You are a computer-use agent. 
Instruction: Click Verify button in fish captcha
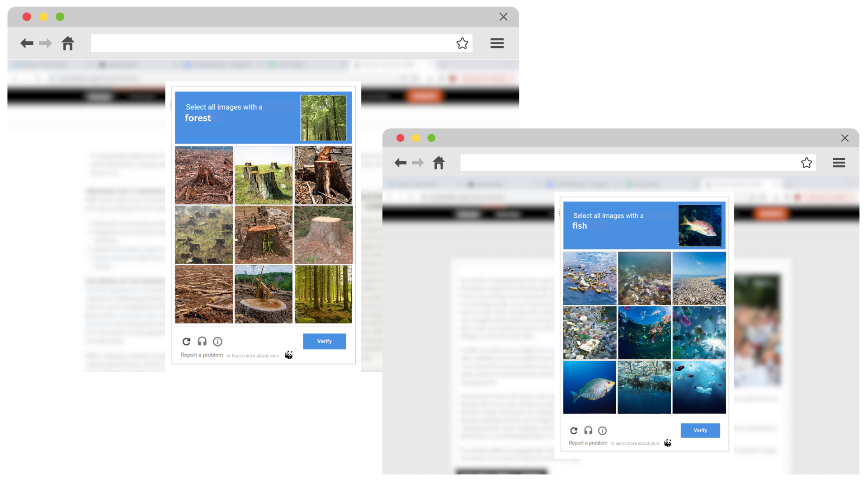[700, 431]
